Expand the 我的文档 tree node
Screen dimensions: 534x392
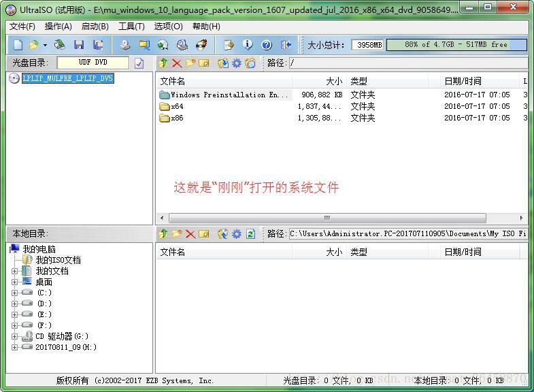14,272
